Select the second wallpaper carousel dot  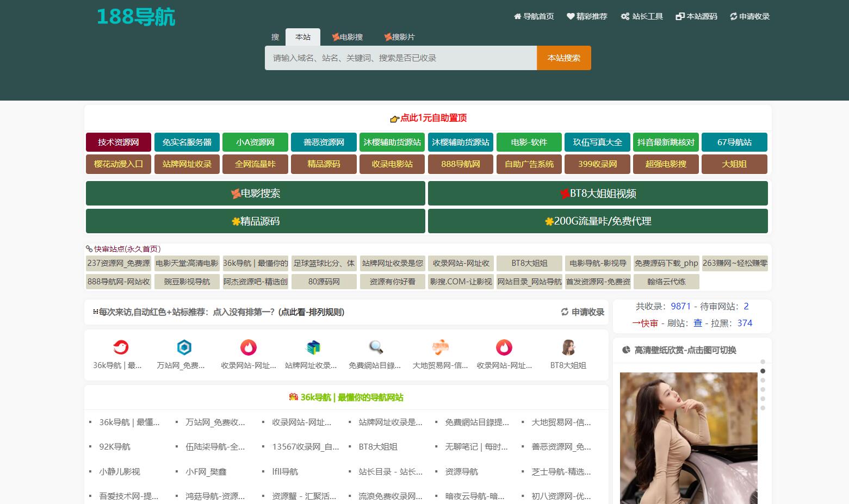(763, 371)
